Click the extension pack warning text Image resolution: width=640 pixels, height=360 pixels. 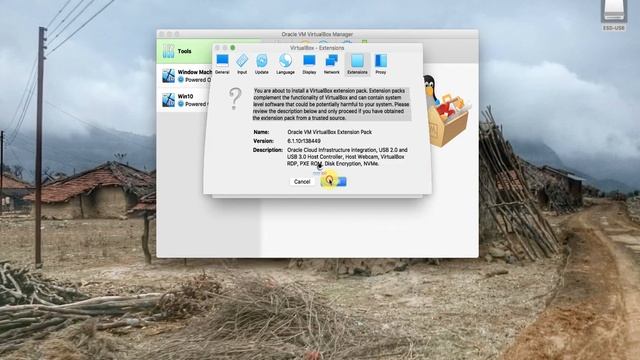(331, 104)
